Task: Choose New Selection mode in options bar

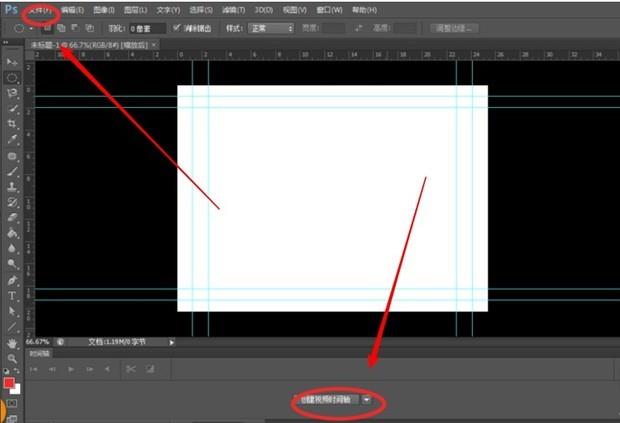Action: point(47,28)
